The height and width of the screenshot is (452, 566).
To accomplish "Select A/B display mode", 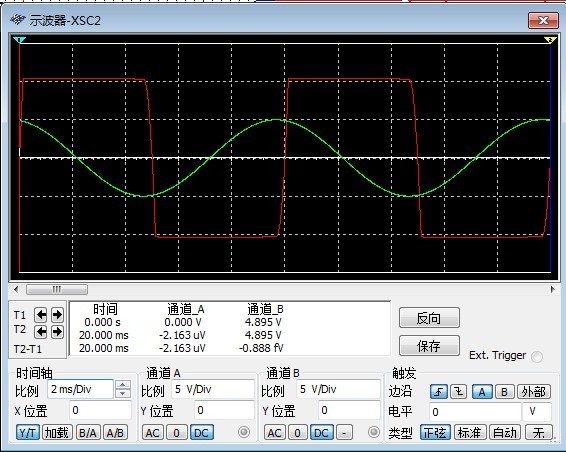I will click(116, 433).
